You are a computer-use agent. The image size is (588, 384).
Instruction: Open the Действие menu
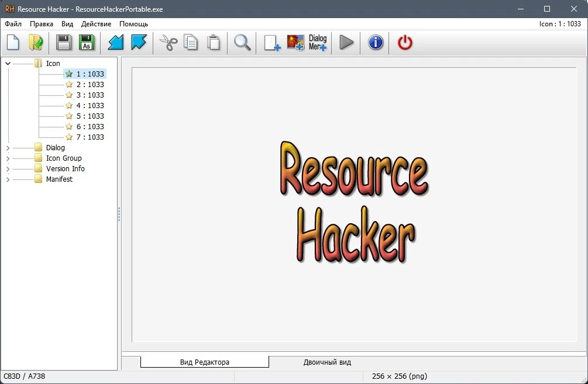click(x=96, y=23)
